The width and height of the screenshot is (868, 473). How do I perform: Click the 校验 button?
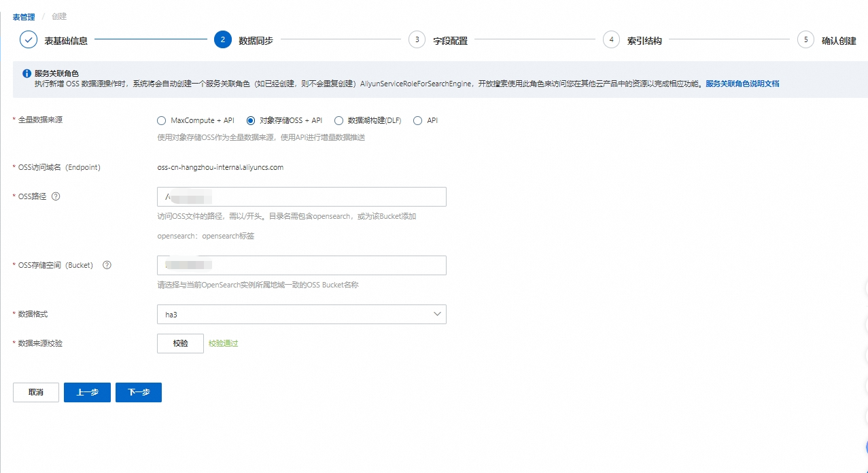pos(180,343)
